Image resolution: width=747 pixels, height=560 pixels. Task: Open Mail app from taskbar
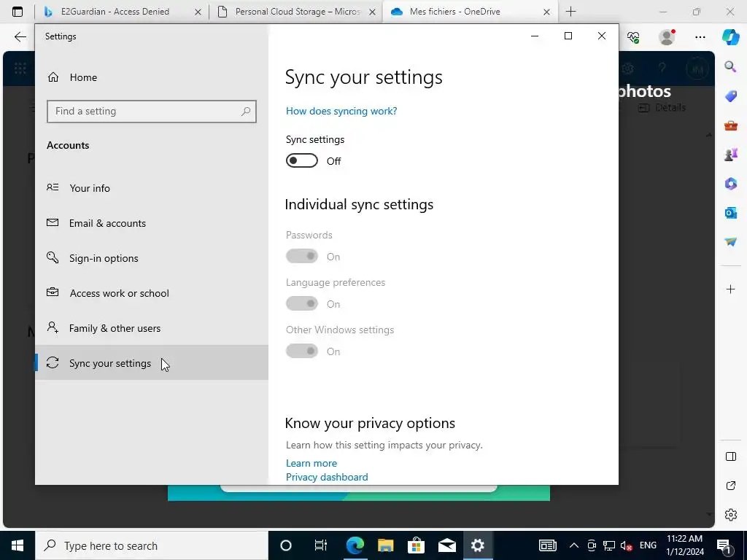point(447,545)
